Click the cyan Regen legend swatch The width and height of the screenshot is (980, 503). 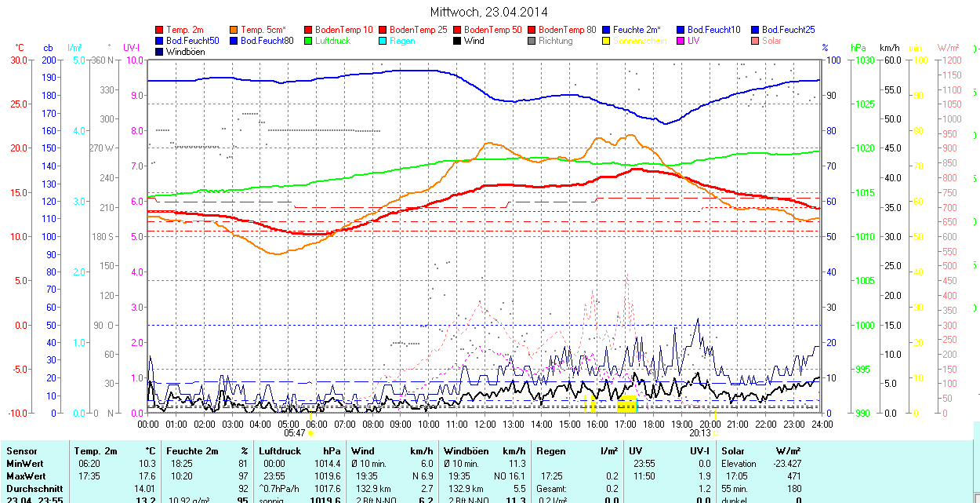[383, 41]
